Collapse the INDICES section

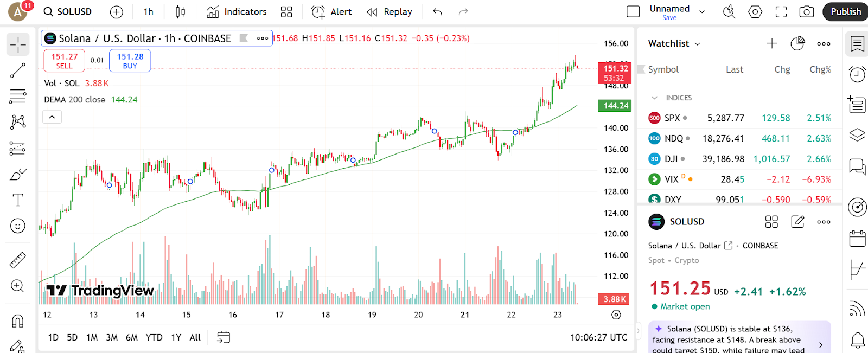[655, 98]
